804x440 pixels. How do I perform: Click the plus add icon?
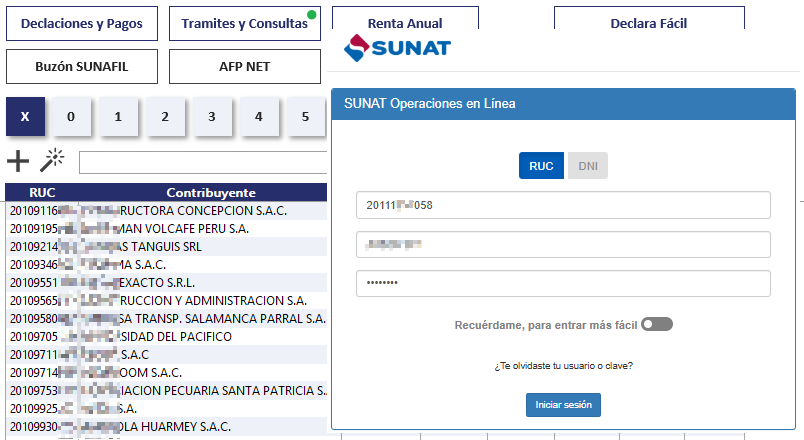click(18, 161)
